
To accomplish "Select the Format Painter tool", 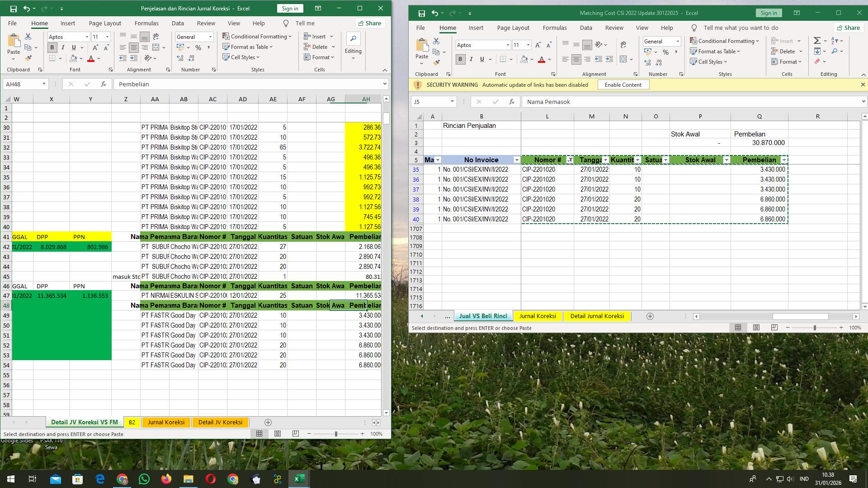I will 28,58.
